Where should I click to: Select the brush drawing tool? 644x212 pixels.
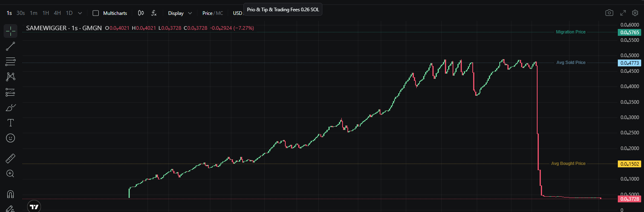[10, 107]
